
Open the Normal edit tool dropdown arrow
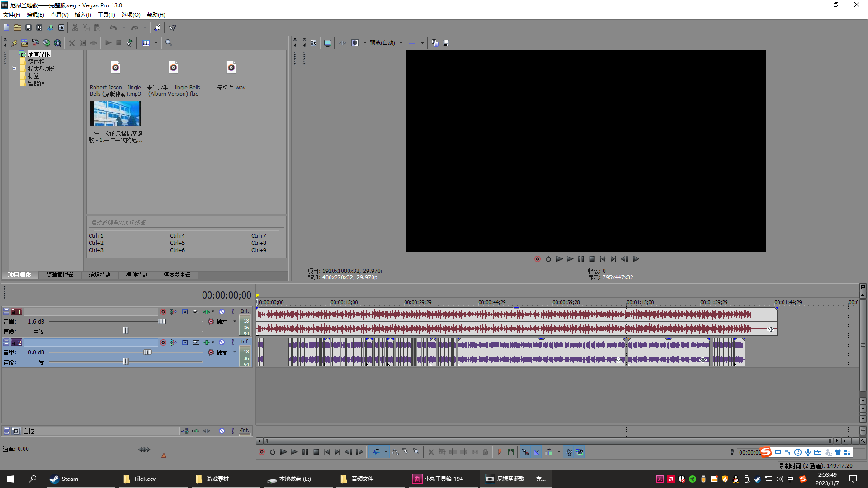point(386,452)
